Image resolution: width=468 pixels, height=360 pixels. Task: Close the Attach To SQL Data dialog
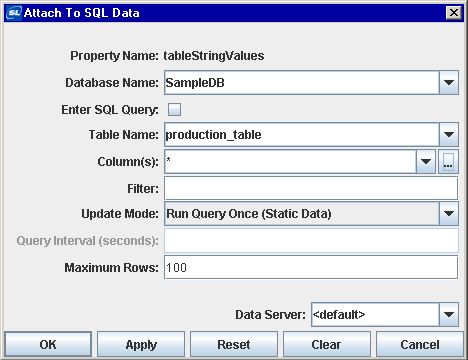[x=454, y=13]
